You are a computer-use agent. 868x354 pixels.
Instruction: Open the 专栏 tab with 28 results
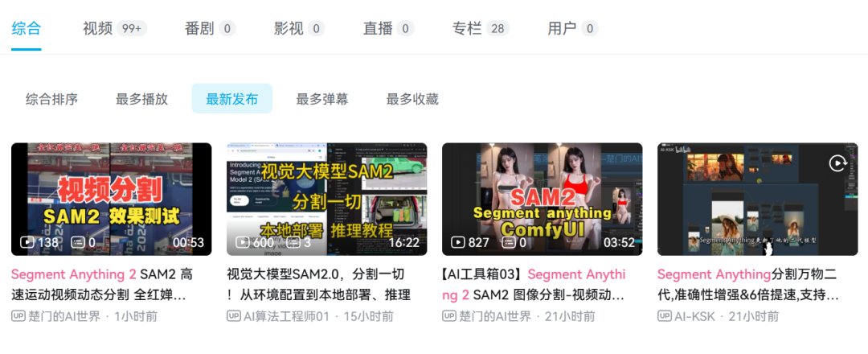(x=481, y=28)
